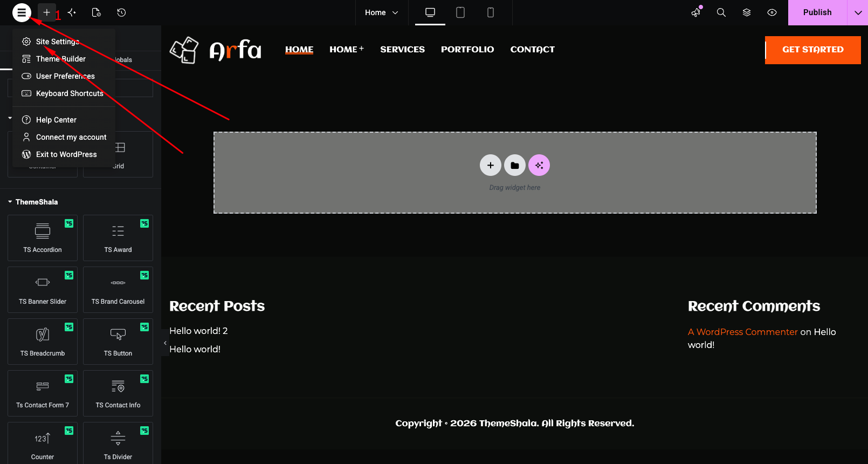The image size is (868, 464).
Task: Click the copyright footer text
Action: pyautogui.click(x=515, y=423)
